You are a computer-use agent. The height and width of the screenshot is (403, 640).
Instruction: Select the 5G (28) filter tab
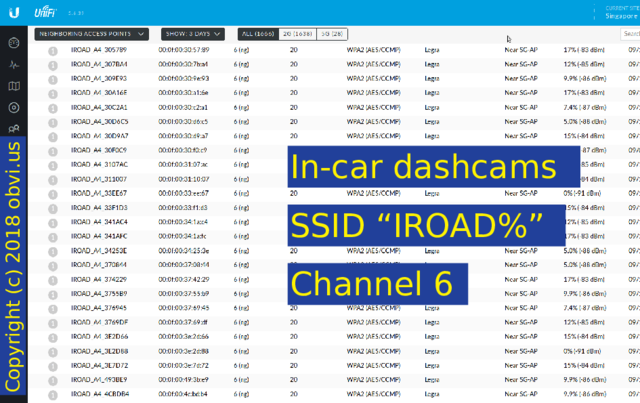click(332, 34)
